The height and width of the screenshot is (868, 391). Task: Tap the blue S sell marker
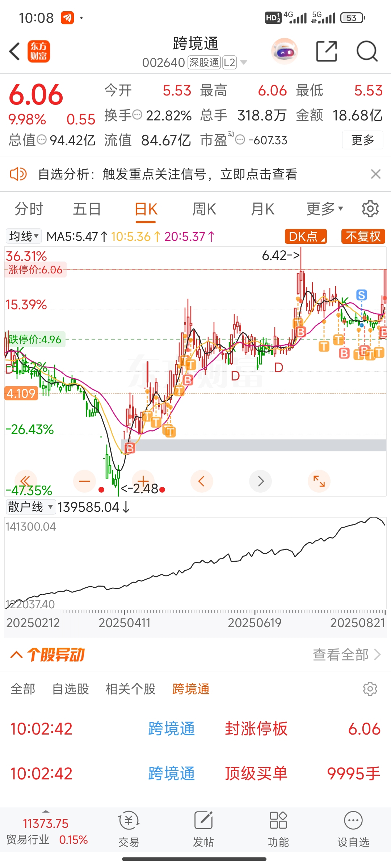click(361, 295)
